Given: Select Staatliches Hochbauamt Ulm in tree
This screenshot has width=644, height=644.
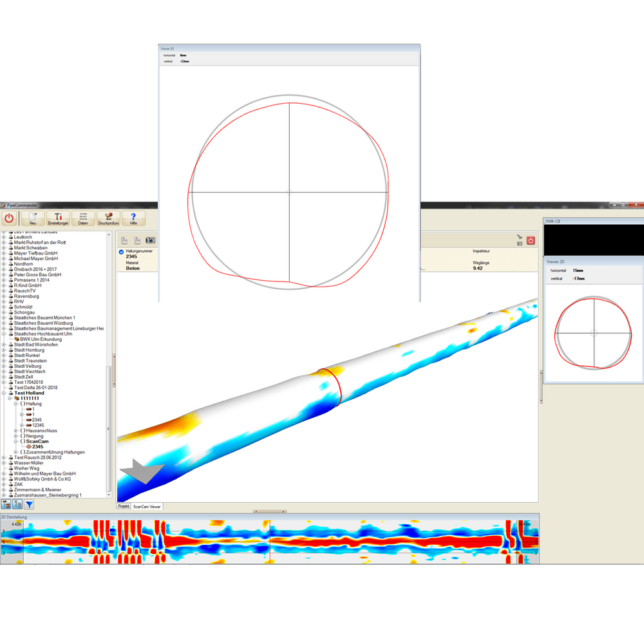Looking at the screenshot, I should pyautogui.click(x=43, y=334).
